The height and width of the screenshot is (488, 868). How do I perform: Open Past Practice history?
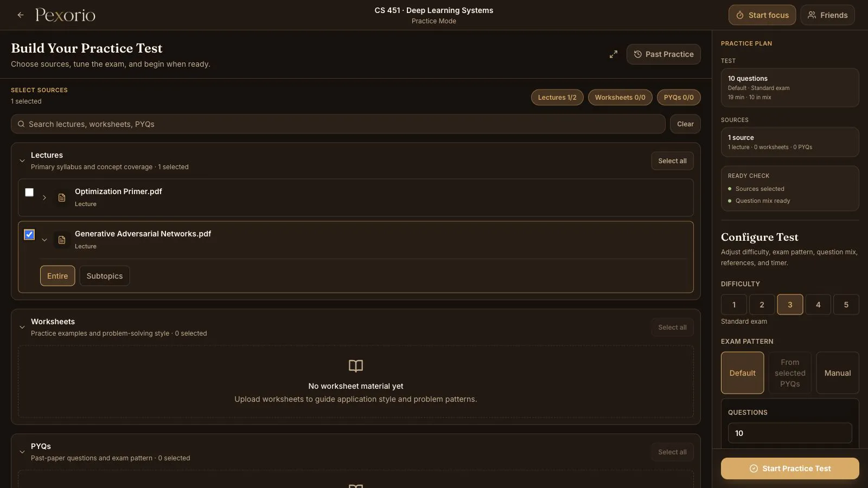663,54
